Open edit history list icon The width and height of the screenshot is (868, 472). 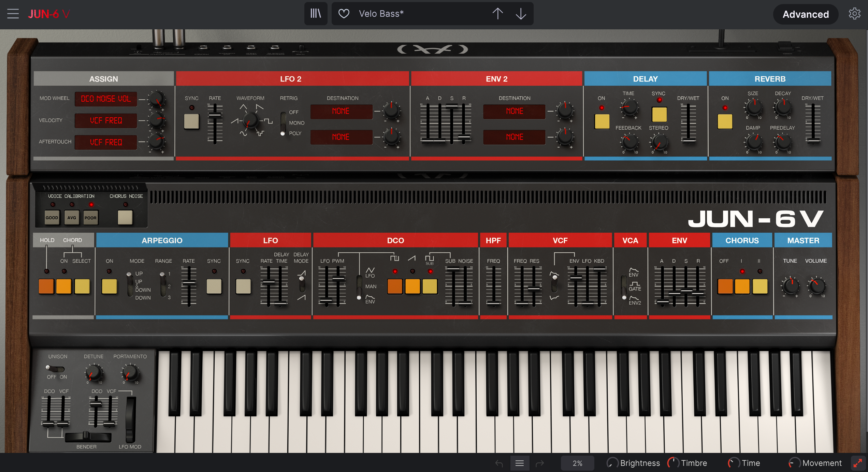click(x=520, y=463)
